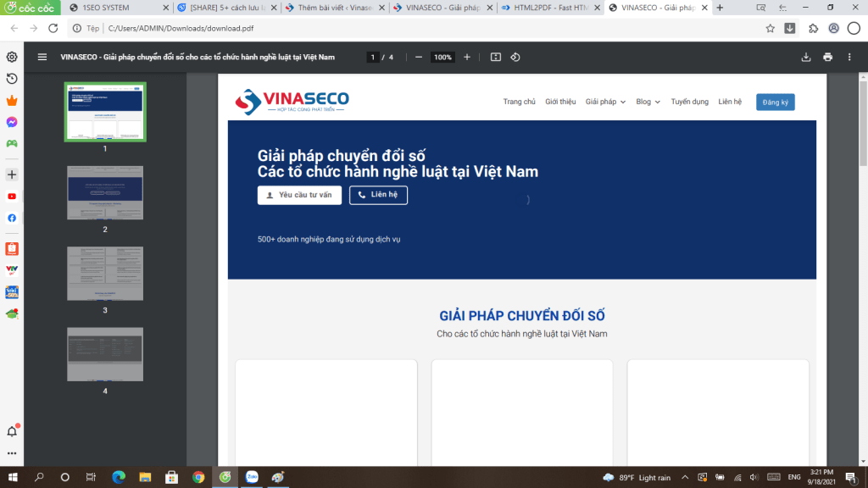Click the Đăng ký button
The height and width of the screenshot is (488, 868).
point(775,102)
